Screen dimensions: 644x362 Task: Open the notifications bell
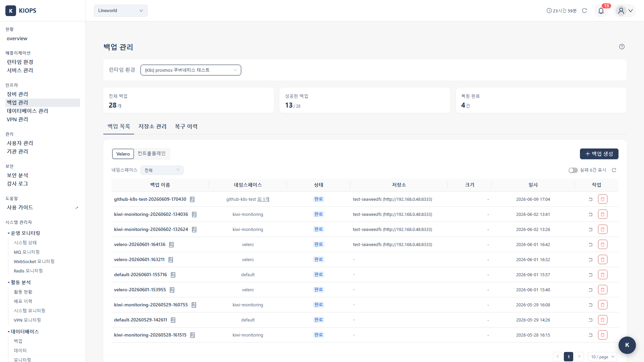click(601, 11)
